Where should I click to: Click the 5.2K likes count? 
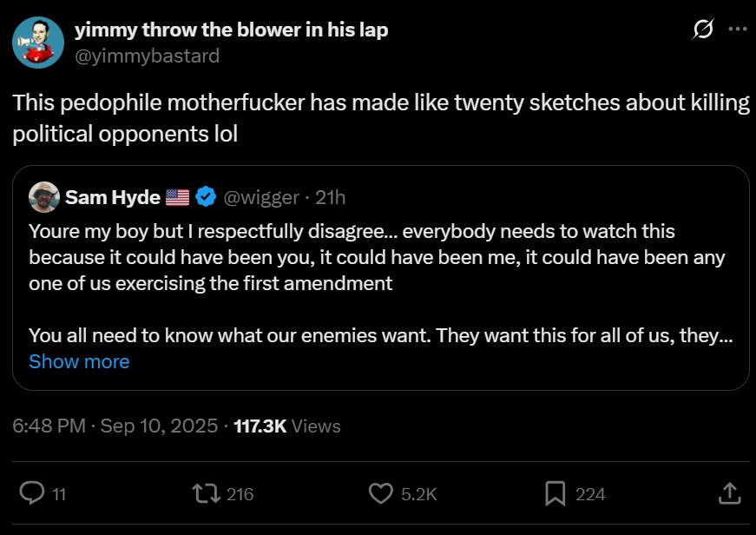(418, 494)
